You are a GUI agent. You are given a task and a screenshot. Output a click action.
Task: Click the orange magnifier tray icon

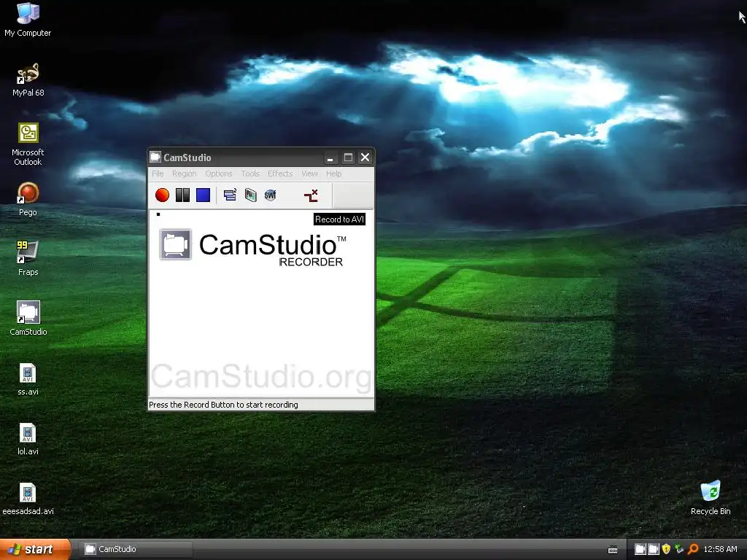tap(693, 549)
